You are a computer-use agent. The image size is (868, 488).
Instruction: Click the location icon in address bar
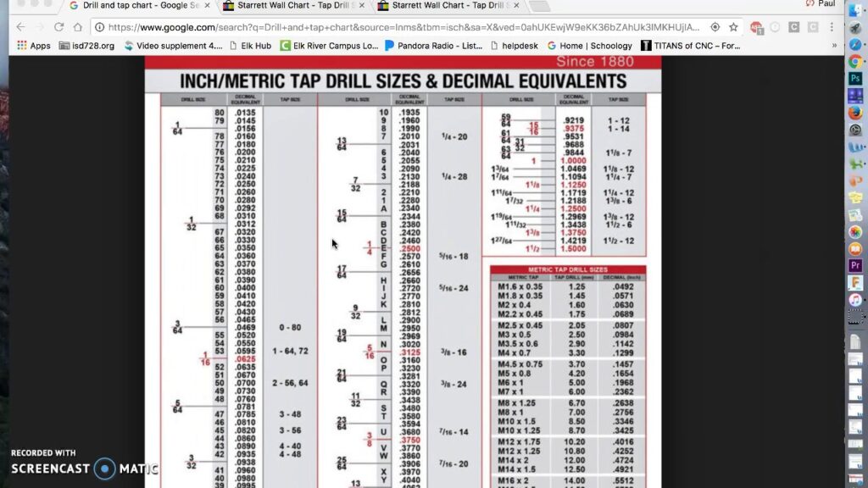coord(715,27)
